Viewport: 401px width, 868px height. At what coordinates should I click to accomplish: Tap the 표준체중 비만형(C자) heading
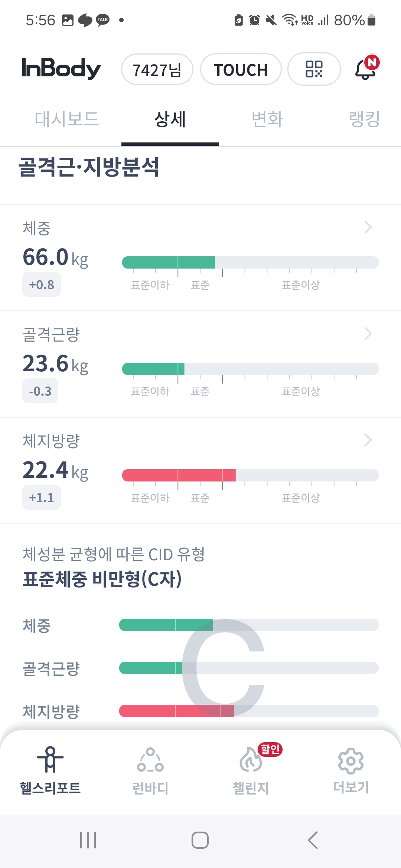102,579
